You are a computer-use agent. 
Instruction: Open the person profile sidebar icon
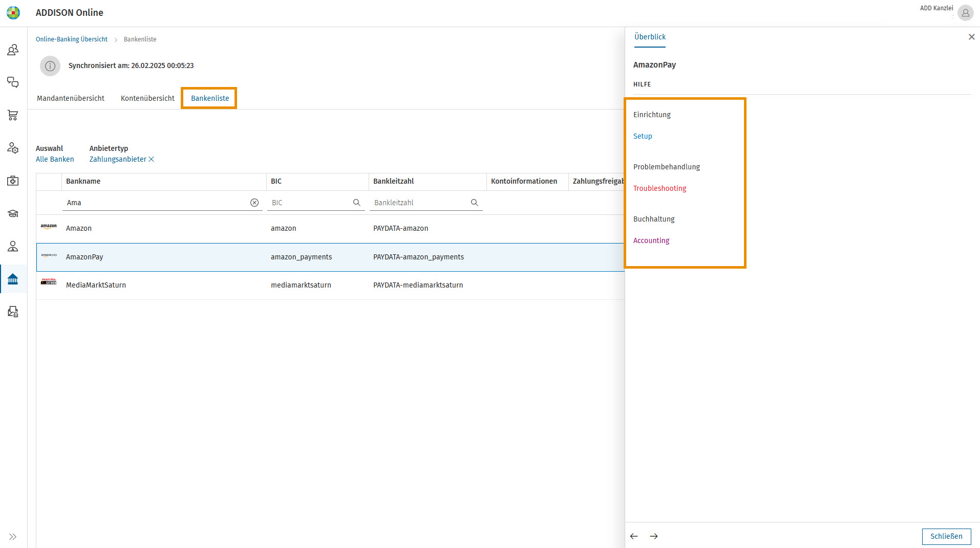pos(13,246)
